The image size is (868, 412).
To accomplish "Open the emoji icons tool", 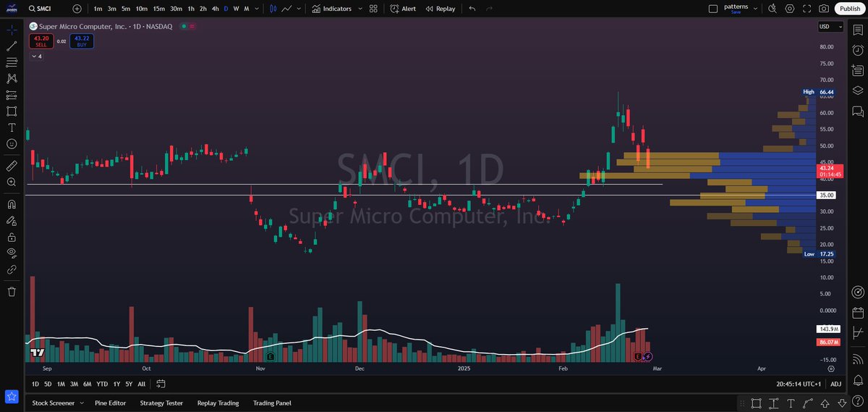I will tap(12, 143).
